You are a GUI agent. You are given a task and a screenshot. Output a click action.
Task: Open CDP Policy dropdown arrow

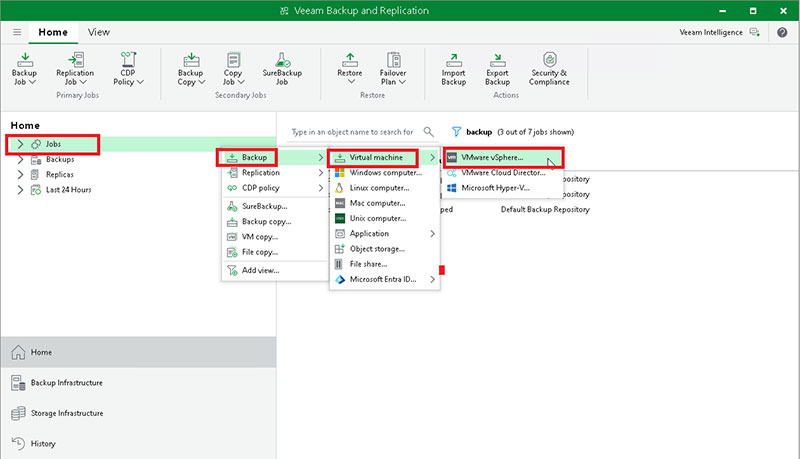point(140,82)
